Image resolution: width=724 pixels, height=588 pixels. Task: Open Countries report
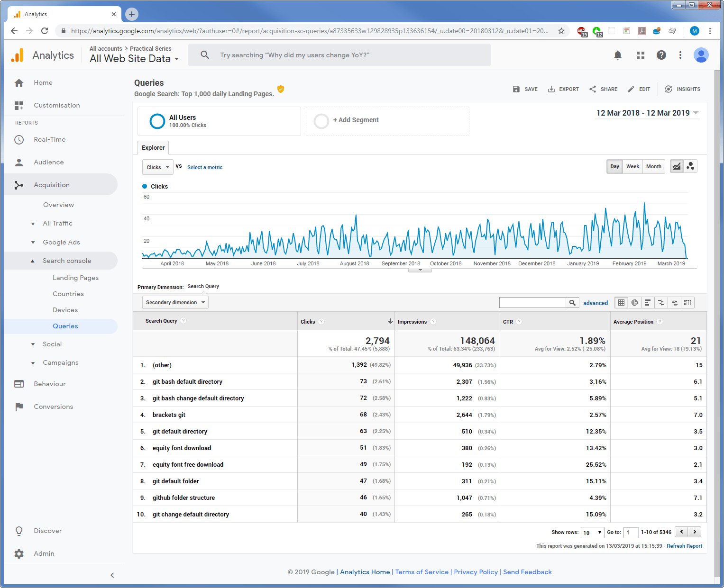pyautogui.click(x=68, y=294)
